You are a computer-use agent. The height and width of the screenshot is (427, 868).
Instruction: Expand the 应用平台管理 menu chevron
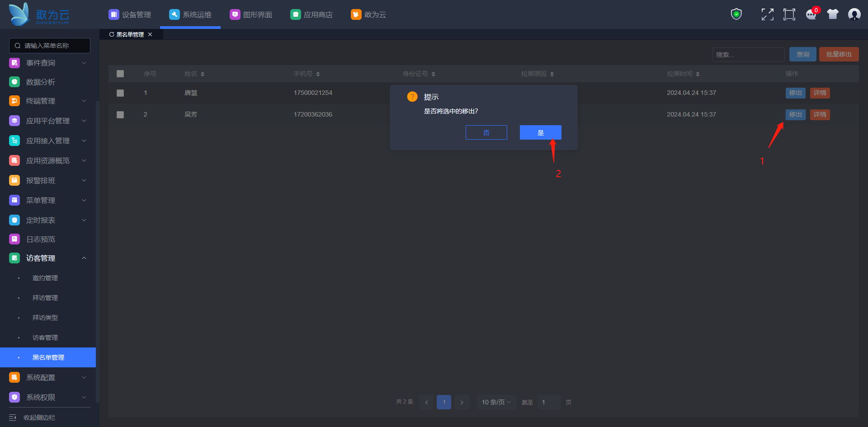(x=84, y=121)
